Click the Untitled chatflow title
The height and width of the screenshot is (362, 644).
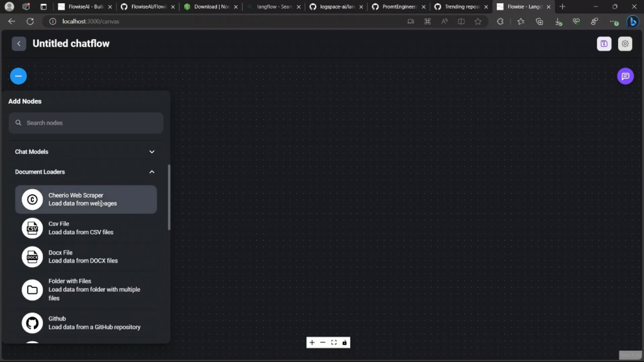[71, 43]
